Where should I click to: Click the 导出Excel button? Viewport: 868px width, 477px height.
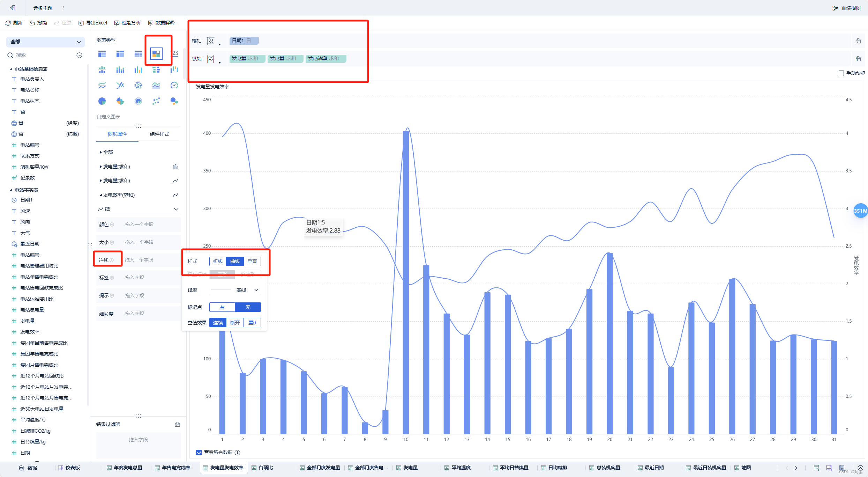tap(93, 23)
